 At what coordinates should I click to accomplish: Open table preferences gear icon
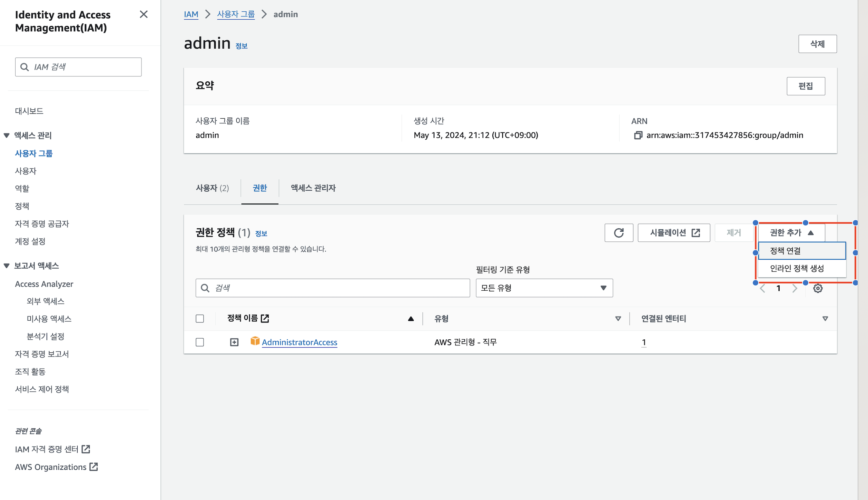tap(818, 288)
